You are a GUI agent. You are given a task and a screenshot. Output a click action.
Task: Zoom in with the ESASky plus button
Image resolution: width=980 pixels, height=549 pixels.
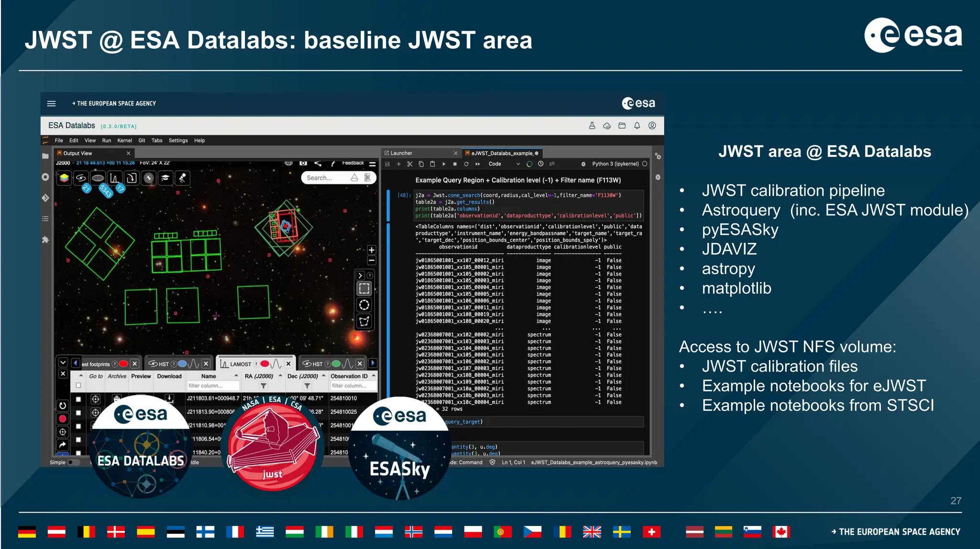371,250
